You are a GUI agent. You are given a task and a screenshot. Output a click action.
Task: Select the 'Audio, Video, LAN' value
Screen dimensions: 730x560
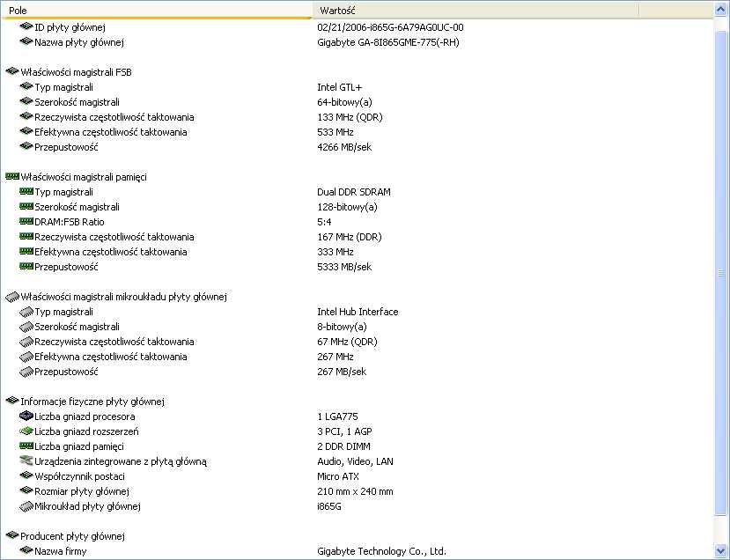pyautogui.click(x=355, y=461)
